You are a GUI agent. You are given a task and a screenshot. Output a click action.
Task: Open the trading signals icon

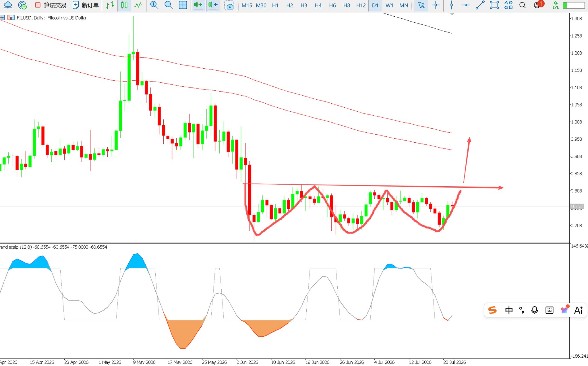22,5
